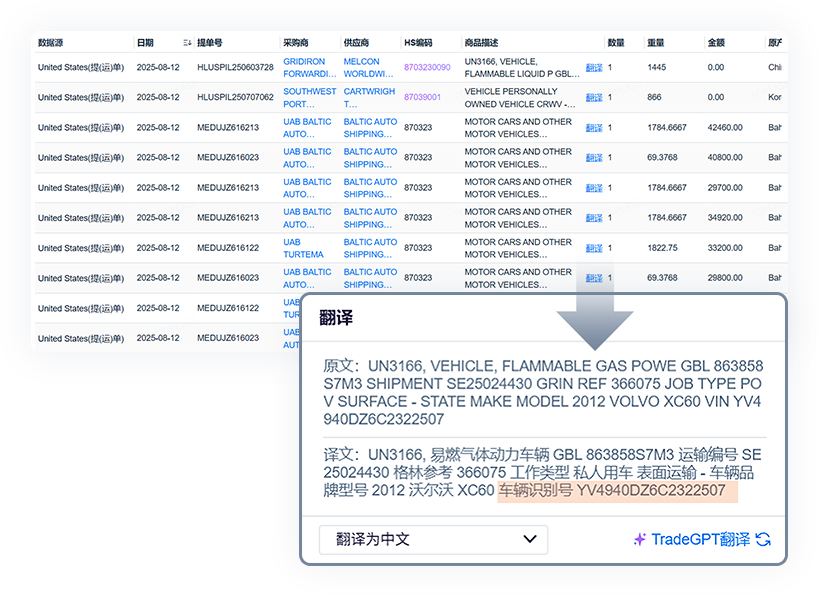Select the highlighted VIN text in translation
Screen dimensions: 819x594
coord(617,491)
